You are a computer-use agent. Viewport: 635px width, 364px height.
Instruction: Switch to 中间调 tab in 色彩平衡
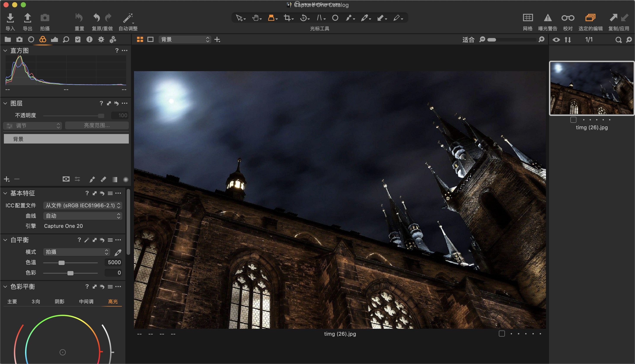pyautogui.click(x=86, y=302)
